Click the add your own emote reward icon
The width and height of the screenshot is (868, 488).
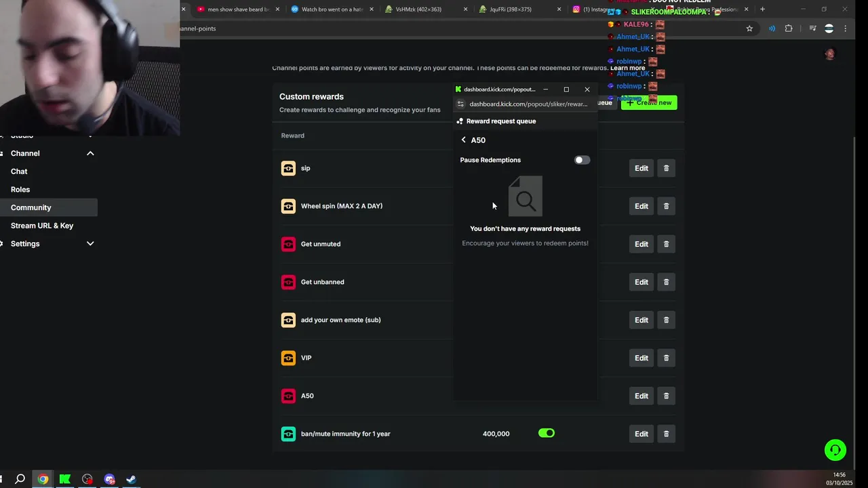click(288, 320)
